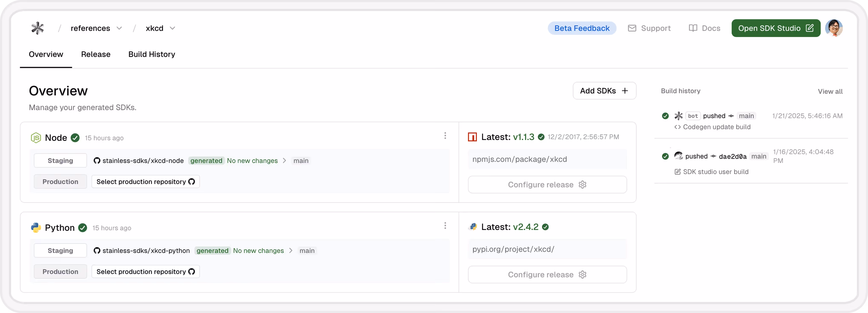Click the Python main branch tag
This screenshot has height=313, width=868.
point(307,251)
